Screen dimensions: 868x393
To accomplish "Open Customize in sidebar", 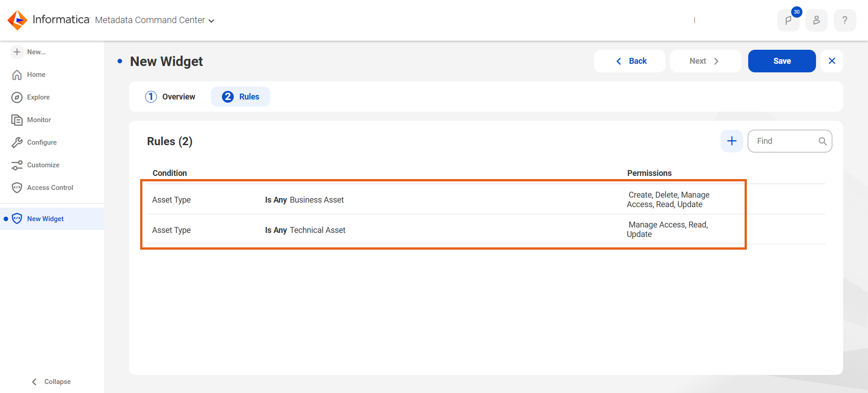I will (43, 165).
